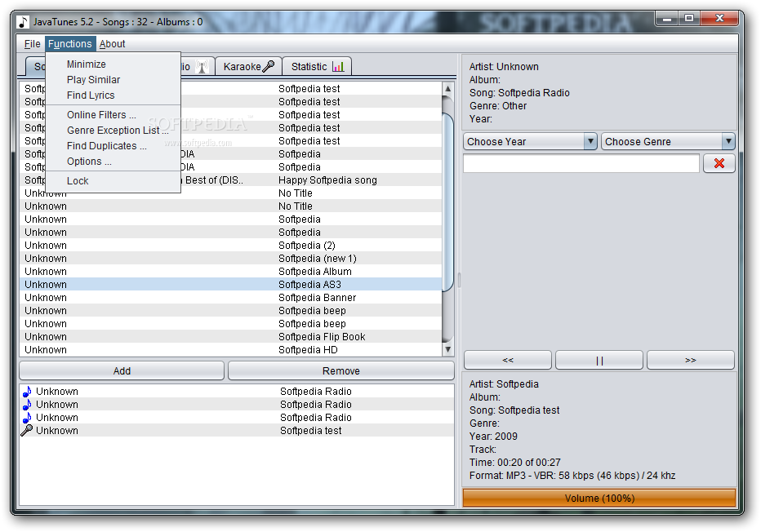The width and height of the screenshot is (761, 532).
Task: Choose Find Lyrics menu entry
Action: click(x=113, y=95)
